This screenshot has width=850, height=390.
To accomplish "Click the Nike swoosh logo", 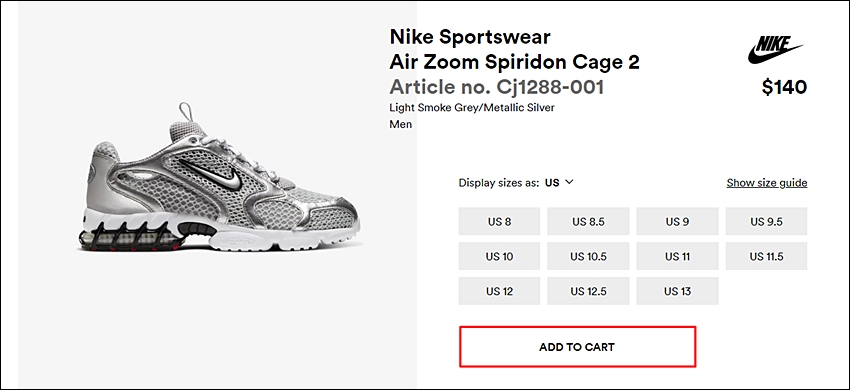I will 775,51.
